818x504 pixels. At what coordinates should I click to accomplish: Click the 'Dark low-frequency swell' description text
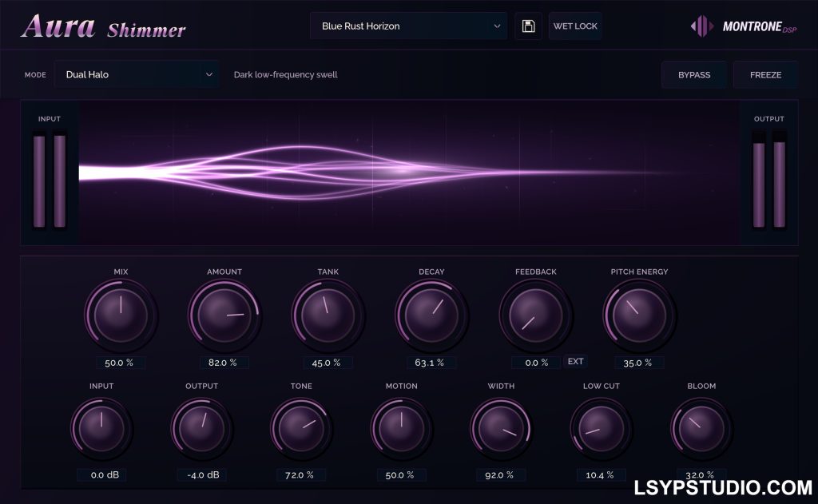tap(285, 74)
